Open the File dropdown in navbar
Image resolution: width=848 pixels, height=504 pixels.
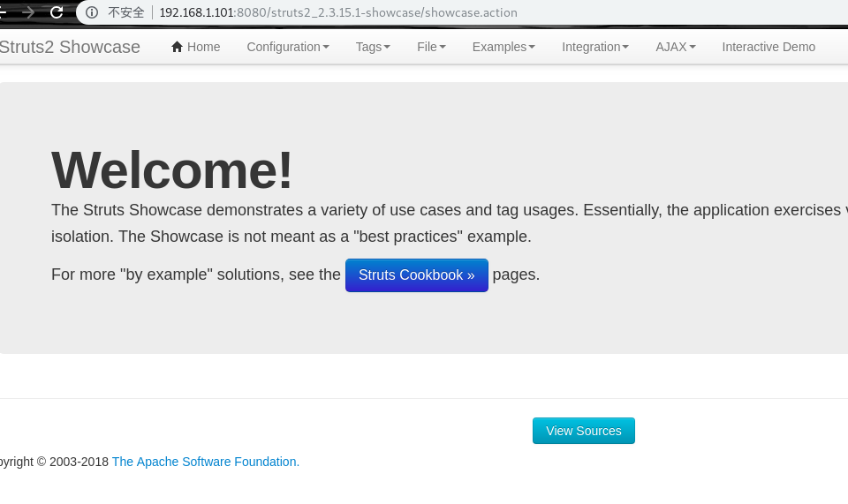coord(431,47)
